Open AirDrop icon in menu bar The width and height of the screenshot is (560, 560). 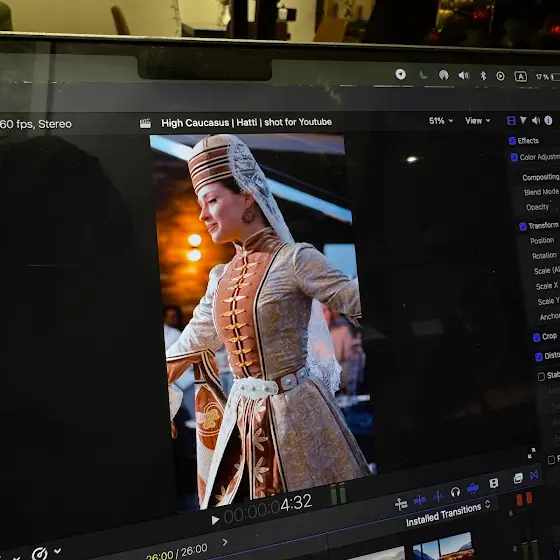[x=444, y=75]
